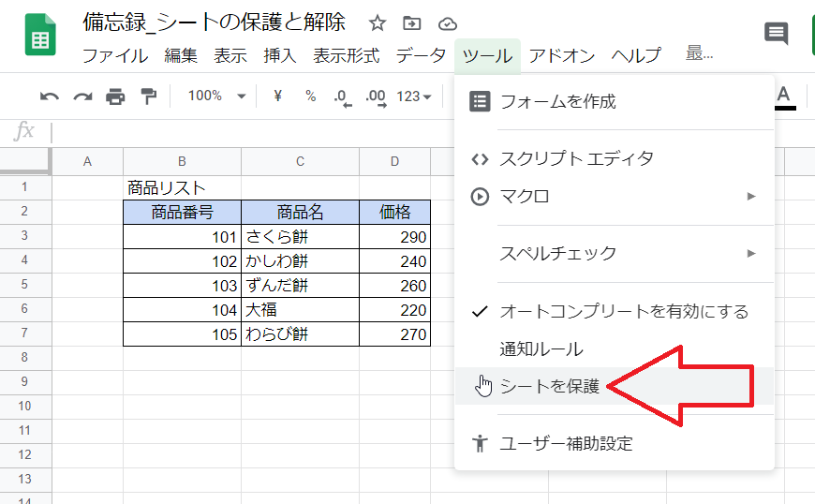
Task: Open the データ menu
Action: [x=421, y=55]
